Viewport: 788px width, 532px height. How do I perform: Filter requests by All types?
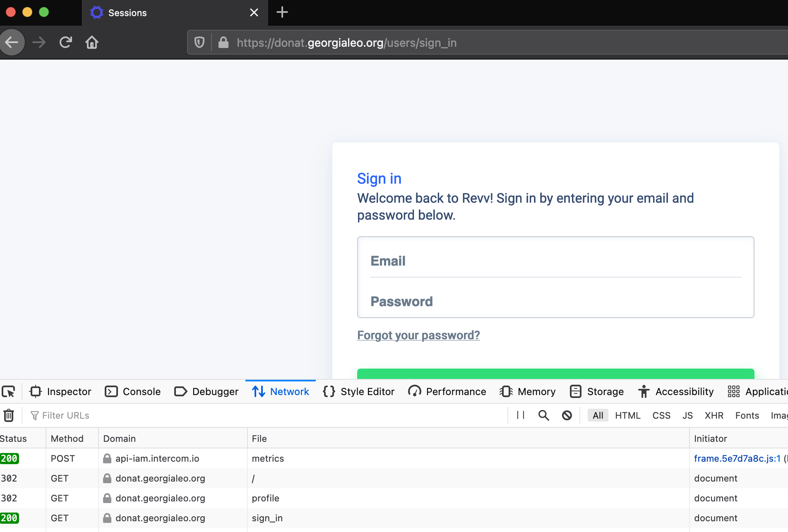[598, 415]
